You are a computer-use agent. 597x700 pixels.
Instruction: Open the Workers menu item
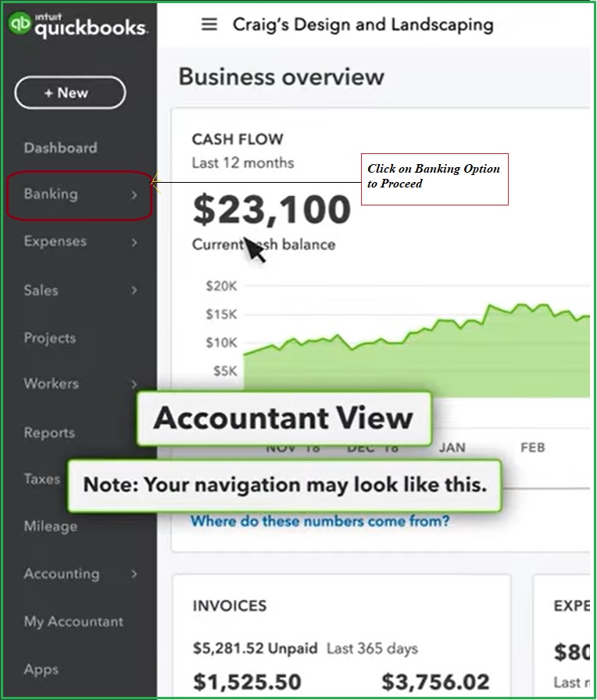coord(52,384)
